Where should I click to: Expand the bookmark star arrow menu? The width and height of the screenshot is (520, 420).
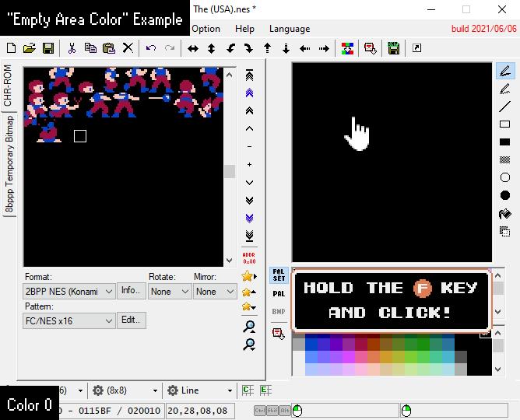click(249, 276)
